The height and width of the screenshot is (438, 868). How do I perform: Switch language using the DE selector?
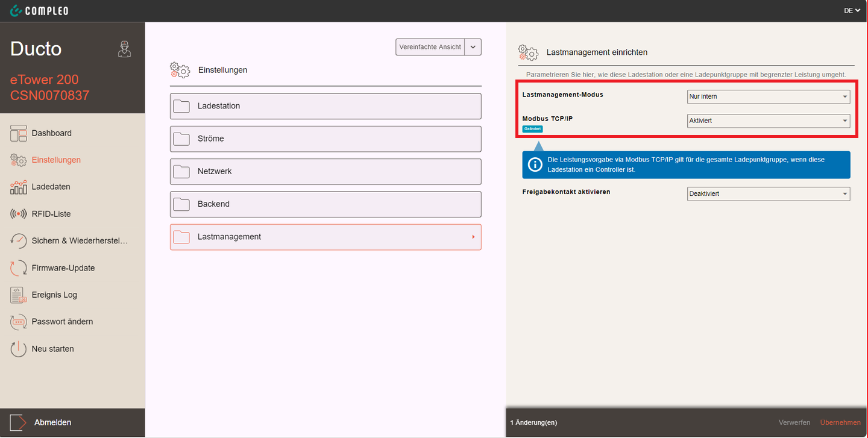pos(852,10)
